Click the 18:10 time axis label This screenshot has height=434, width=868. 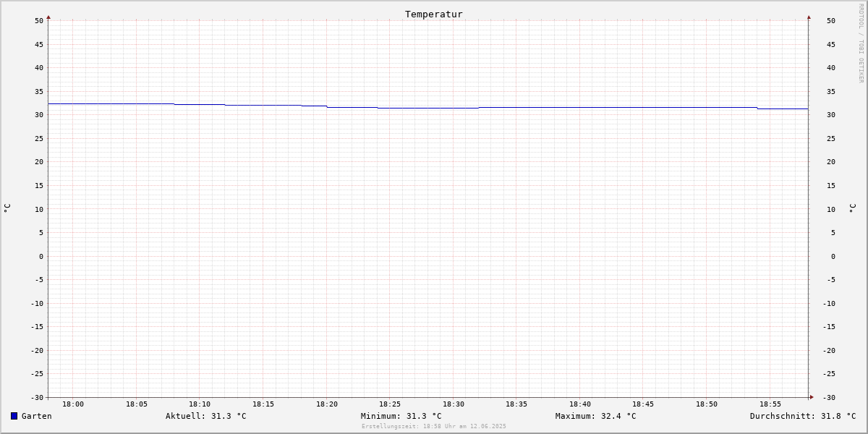click(x=200, y=404)
